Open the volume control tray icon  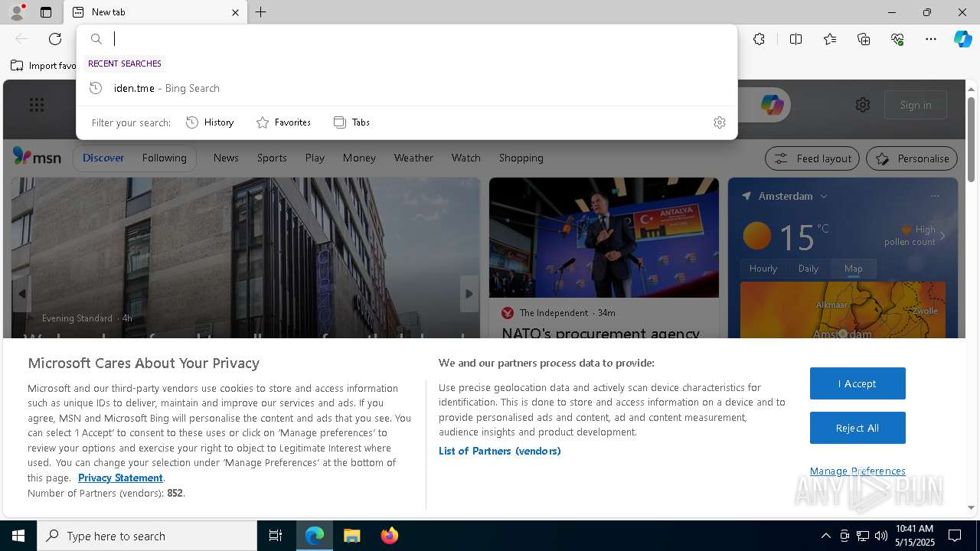pyautogui.click(x=881, y=536)
